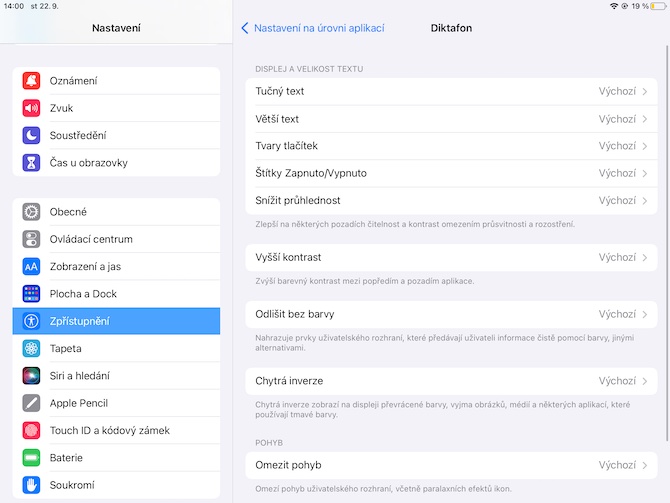Tap the Zvuk speaker icon

[31, 108]
